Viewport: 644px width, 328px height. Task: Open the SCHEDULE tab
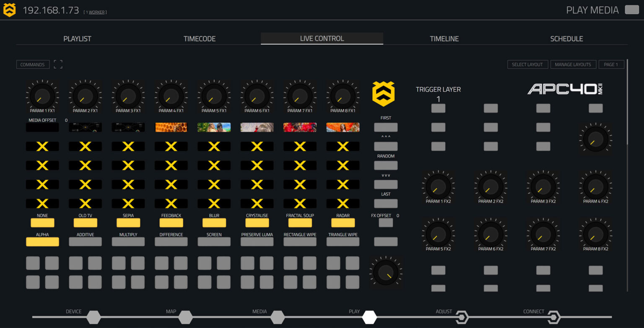coord(567,38)
